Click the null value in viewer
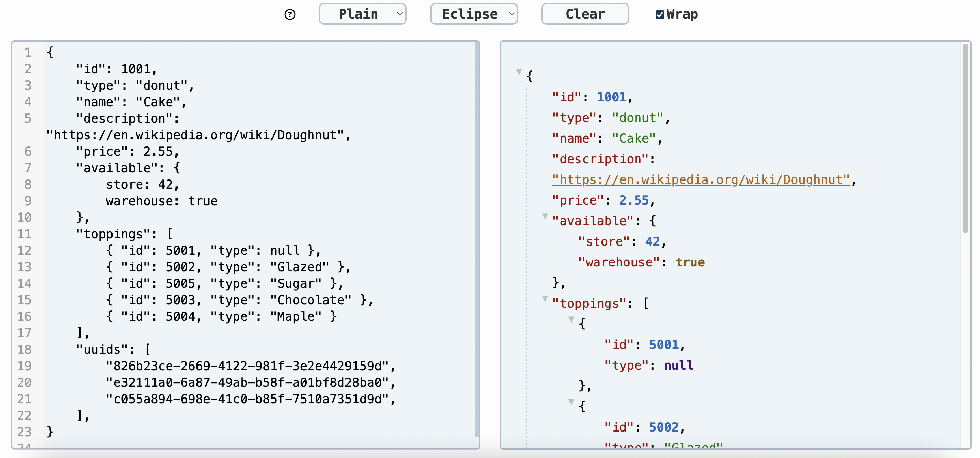The width and height of the screenshot is (980, 458). click(678, 365)
